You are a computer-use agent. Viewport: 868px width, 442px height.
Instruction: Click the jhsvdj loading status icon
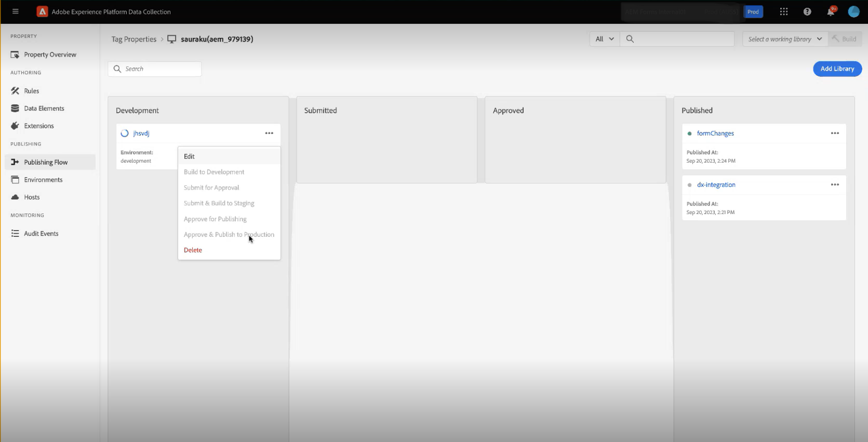tap(125, 133)
